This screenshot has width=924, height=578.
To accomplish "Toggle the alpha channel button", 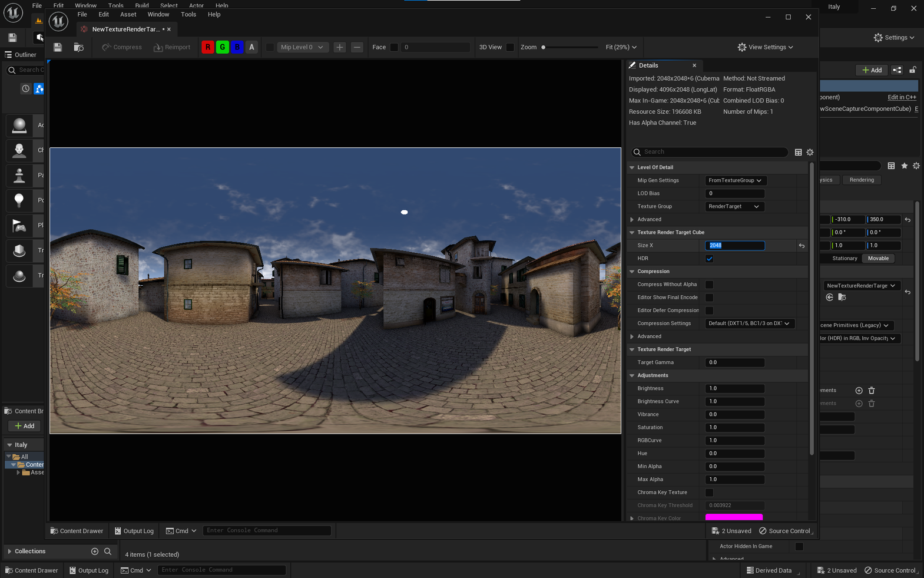I will (251, 47).
